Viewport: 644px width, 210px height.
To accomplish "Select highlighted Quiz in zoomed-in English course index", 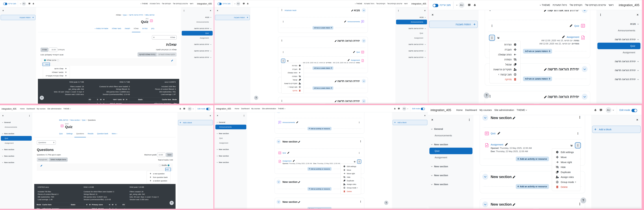I will (451, 151).
